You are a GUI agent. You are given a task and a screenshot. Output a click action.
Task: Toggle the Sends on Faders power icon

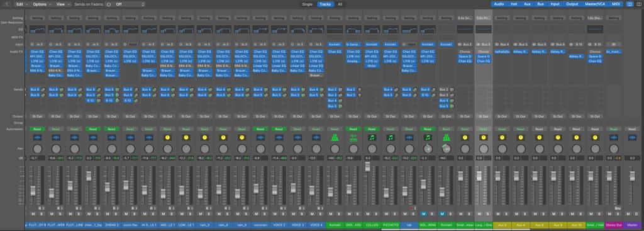coord(108,4)
